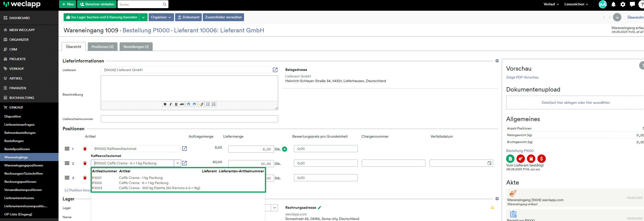Viewport: 644px width, 221px height.
Task: Open Zeige PDF-Vorschau link
Action: click(522, 77)
